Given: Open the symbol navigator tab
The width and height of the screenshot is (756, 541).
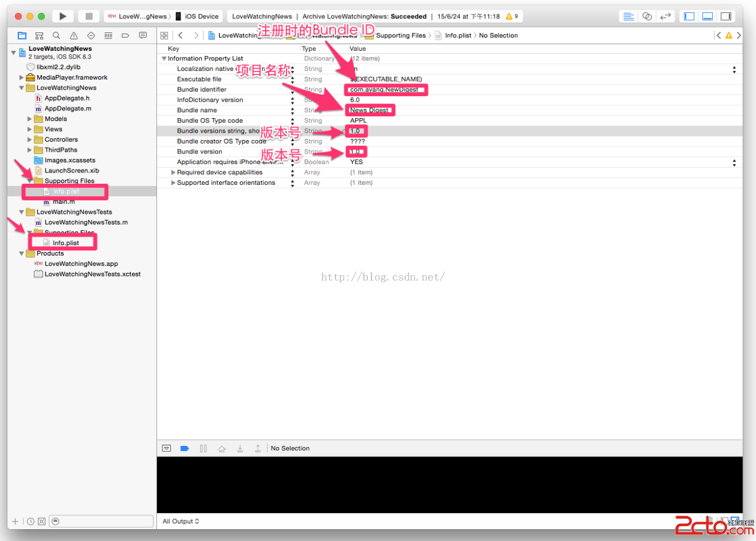Looking at the screenshot, I should 39,35.
